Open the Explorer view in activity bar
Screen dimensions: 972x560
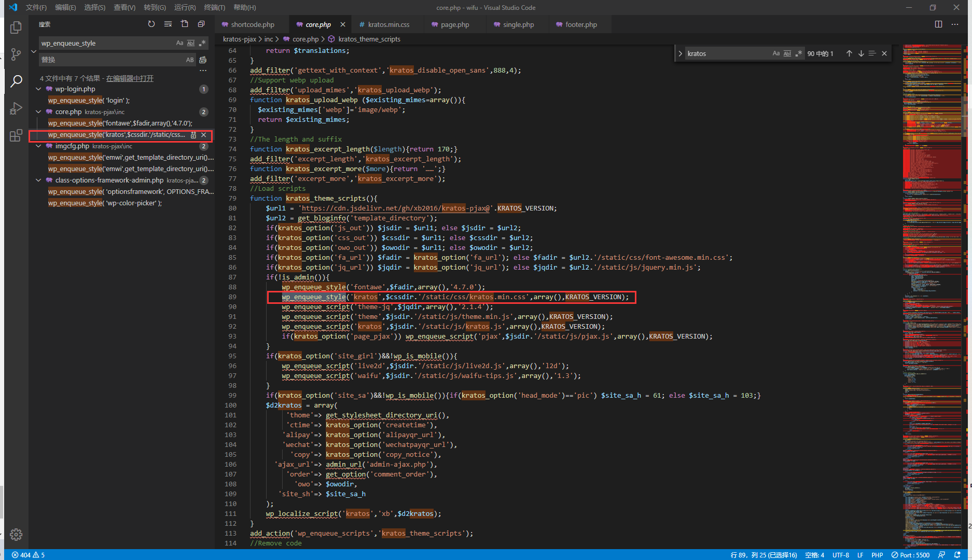coord(16,27)
